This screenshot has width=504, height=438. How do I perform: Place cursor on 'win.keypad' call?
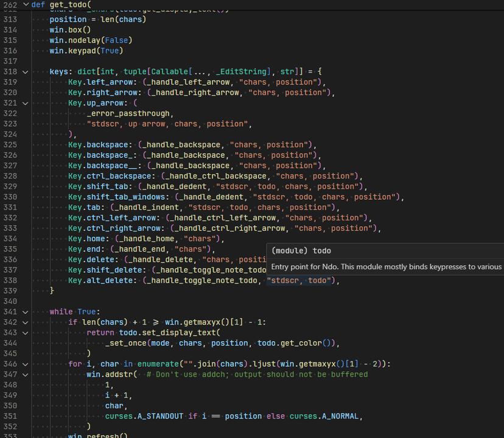72,51
